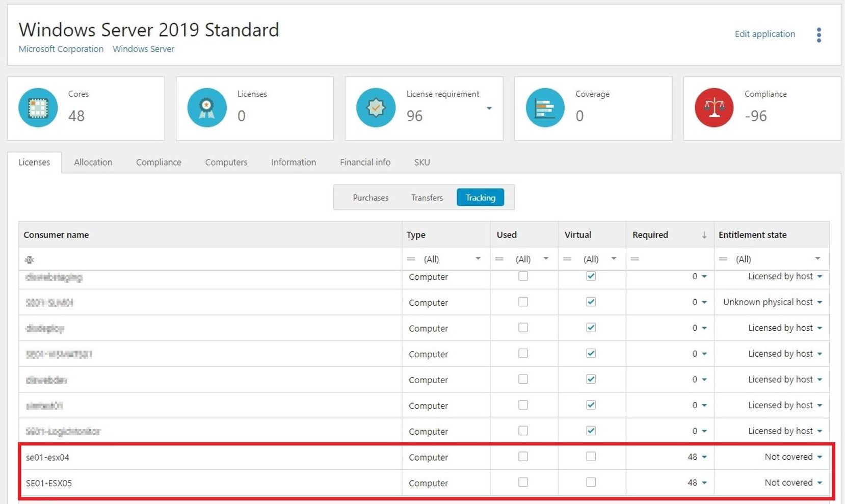Toggle Used checkbox for se01-esx04
The image size is (845, 504).
point(523,457)
